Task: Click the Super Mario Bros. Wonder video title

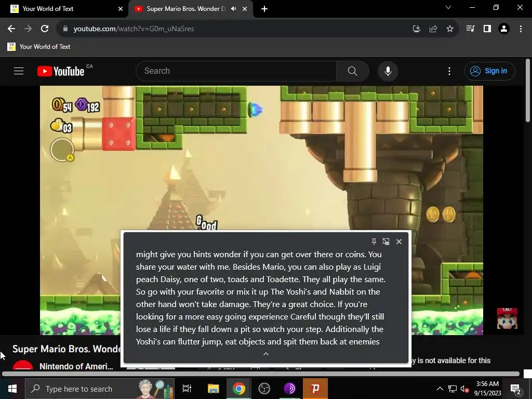Action: click(66, 349)
